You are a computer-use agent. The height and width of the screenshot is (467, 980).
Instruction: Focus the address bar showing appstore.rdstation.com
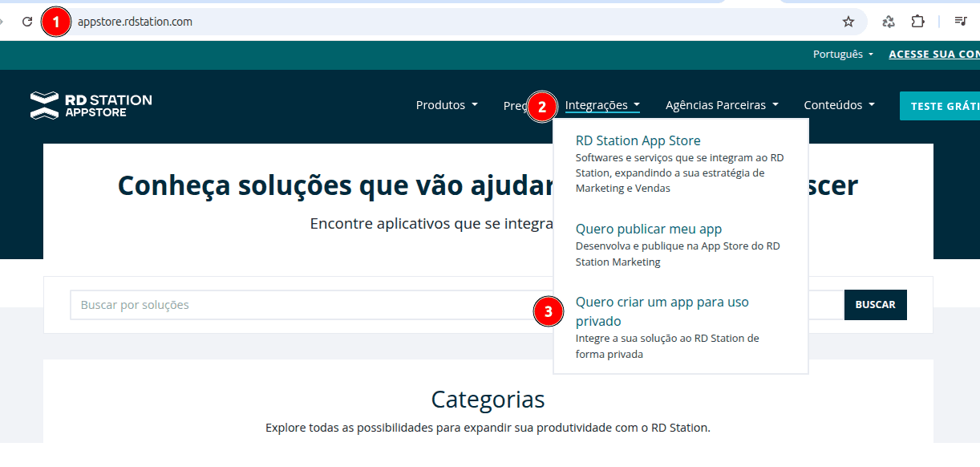456,22
